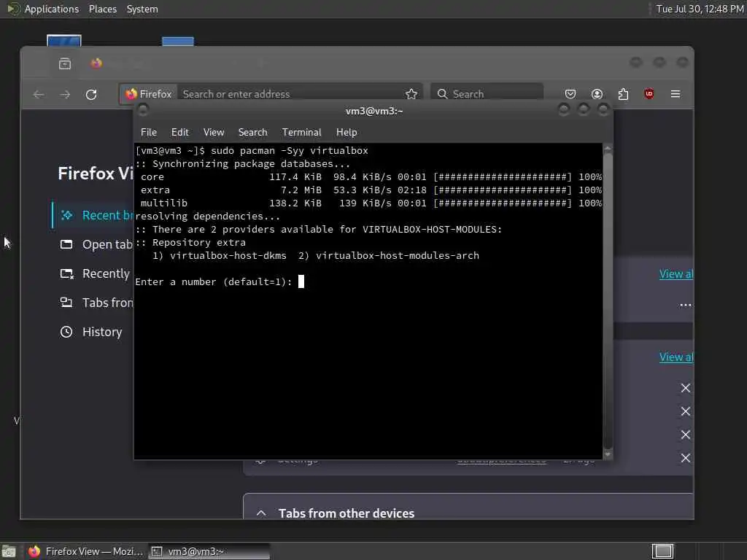
Task: Click the History clock icon
Action: tap(66, 332)
